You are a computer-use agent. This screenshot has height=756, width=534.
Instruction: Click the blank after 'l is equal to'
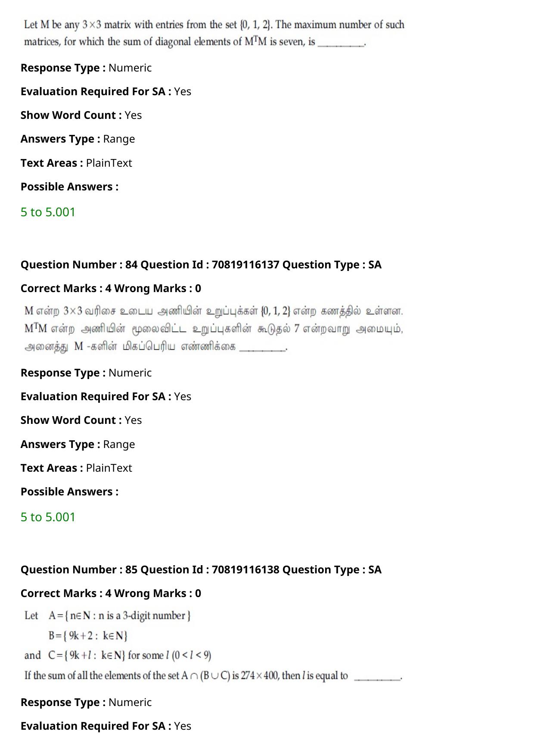(378, 677)
